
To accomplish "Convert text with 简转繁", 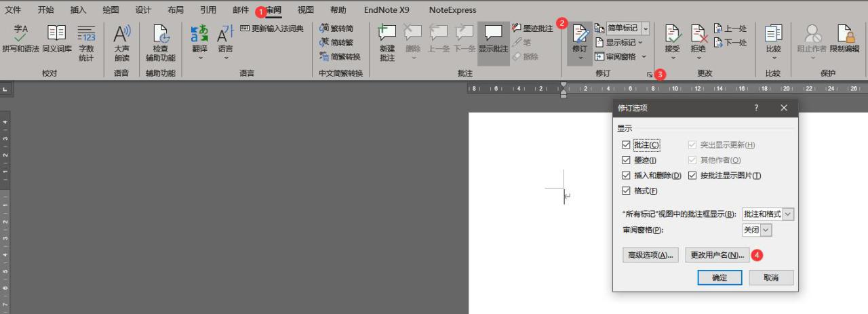I will pos(337,43).
